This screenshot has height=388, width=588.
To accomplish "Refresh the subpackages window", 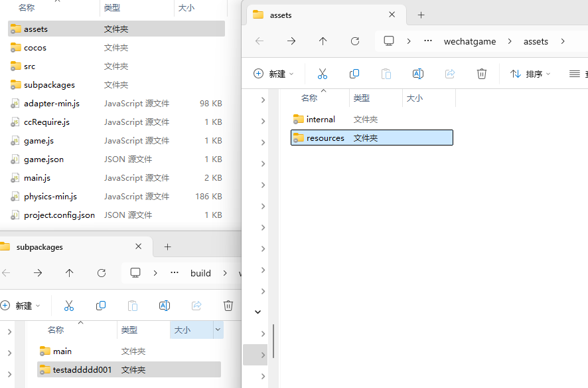I will tap(102, 273).
